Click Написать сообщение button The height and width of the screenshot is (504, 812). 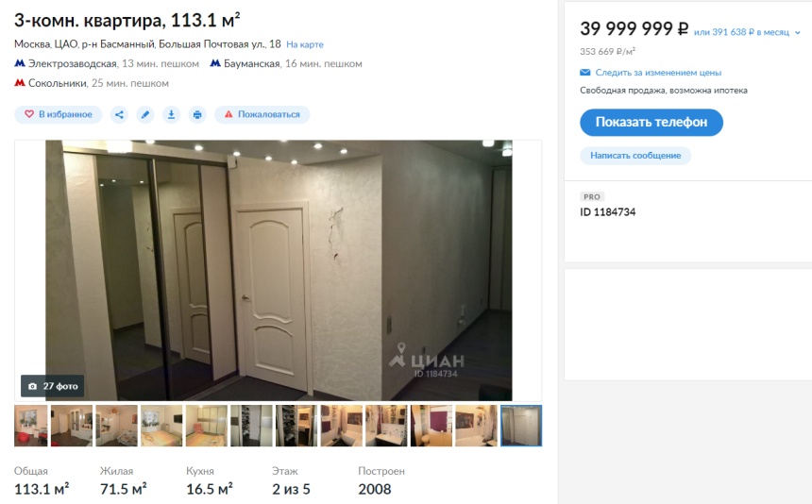[x=635, y=155]
